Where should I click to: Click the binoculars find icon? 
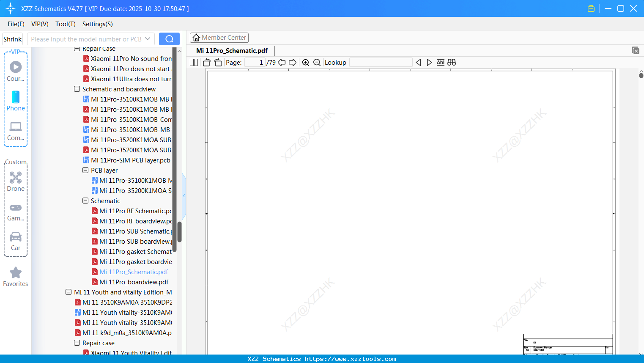pos(452,63)
